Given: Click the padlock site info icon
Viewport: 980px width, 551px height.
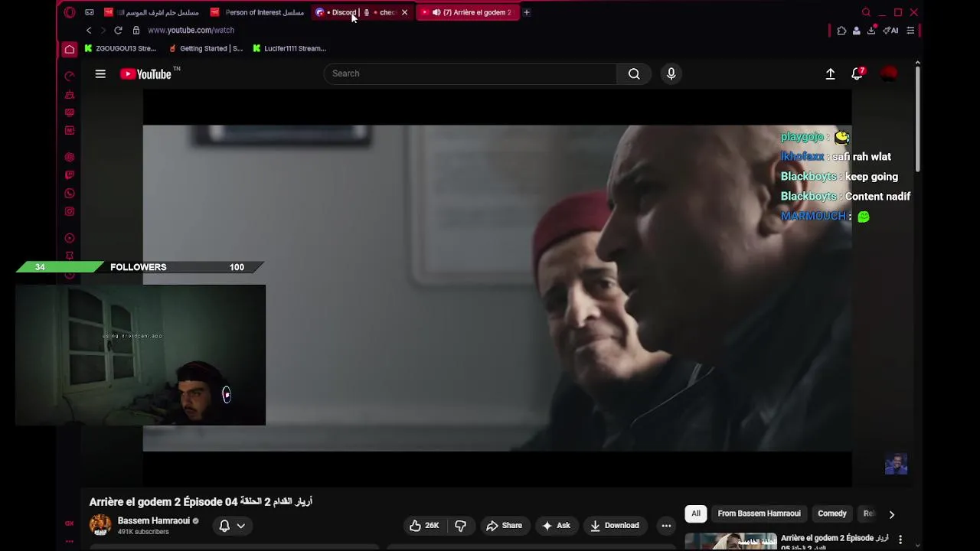Looking at the screenshot, I should (136, 30).
